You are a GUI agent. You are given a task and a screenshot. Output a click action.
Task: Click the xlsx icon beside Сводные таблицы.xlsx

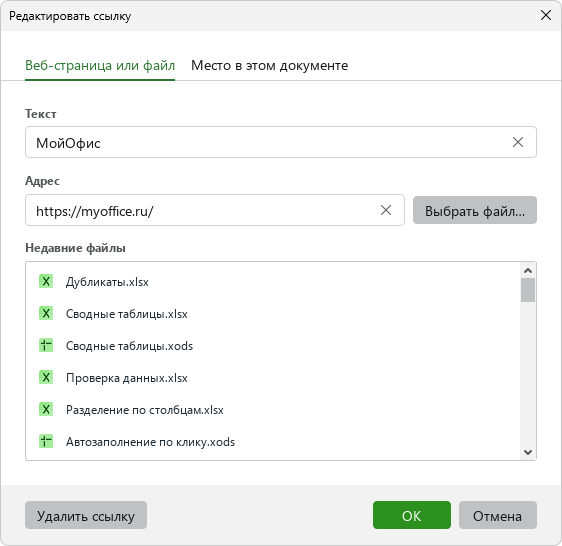click(46, 313)
